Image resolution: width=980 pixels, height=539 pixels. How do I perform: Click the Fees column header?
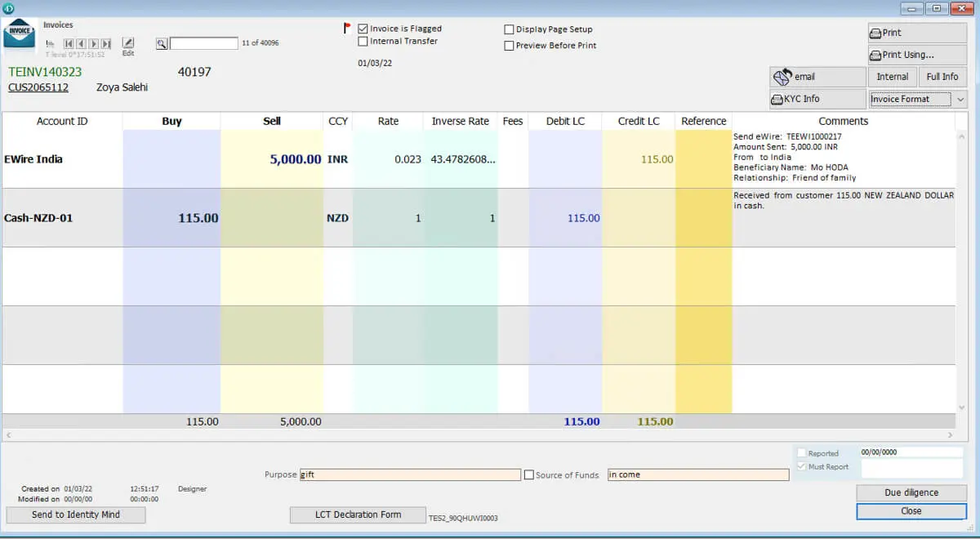click(x=513, y=121)
